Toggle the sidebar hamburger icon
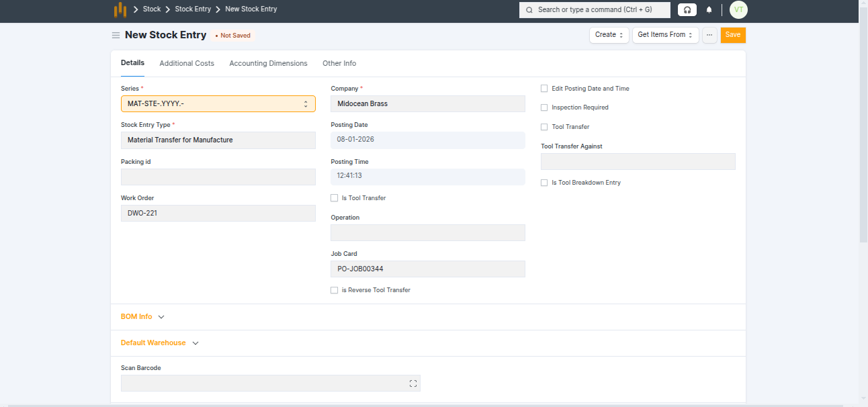The width and height of the screenshot is (868, 407). click(x=116, y=36)
